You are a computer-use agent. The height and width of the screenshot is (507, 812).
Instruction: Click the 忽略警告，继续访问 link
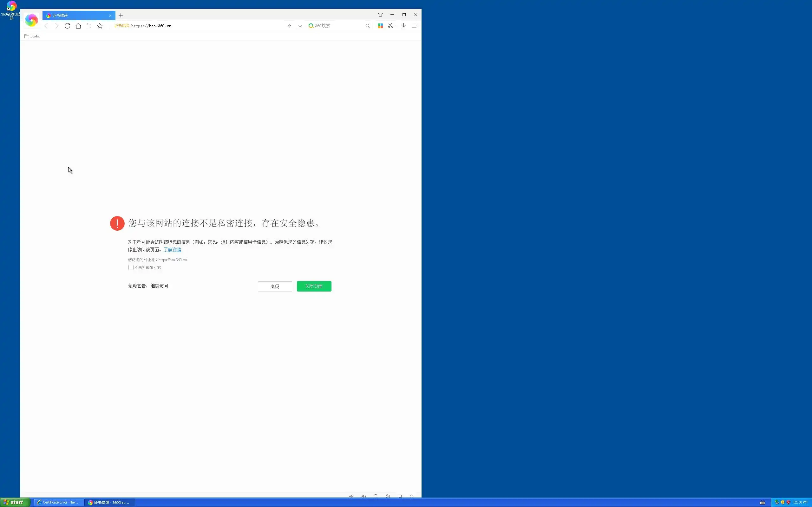click(148, 286)
